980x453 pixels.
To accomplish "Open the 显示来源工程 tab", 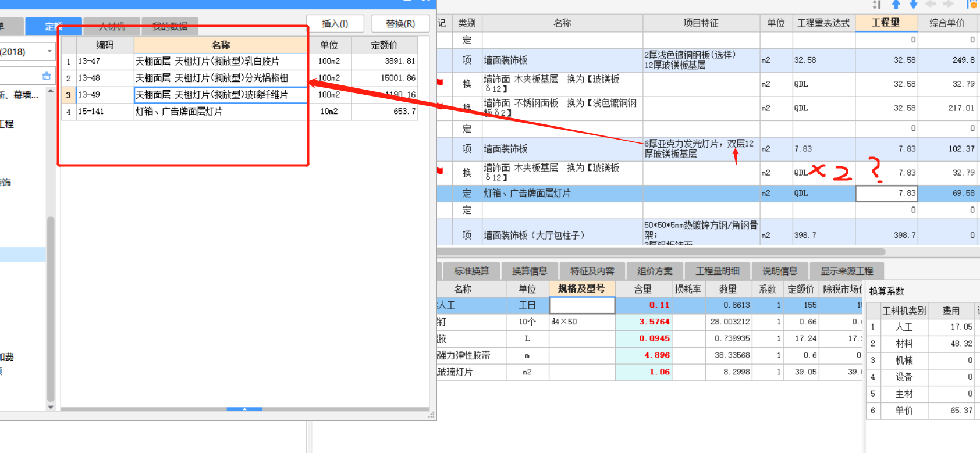I will (847, 271).
